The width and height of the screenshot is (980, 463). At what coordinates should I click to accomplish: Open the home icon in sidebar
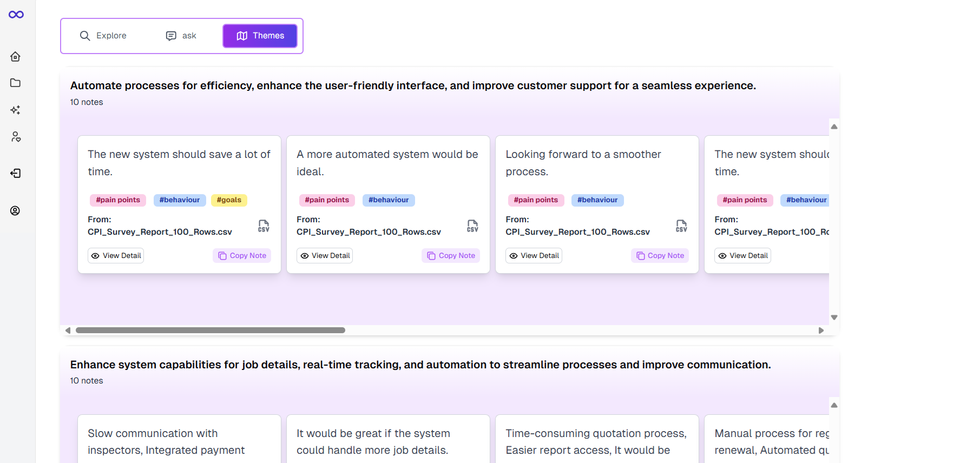coord(15,57)
